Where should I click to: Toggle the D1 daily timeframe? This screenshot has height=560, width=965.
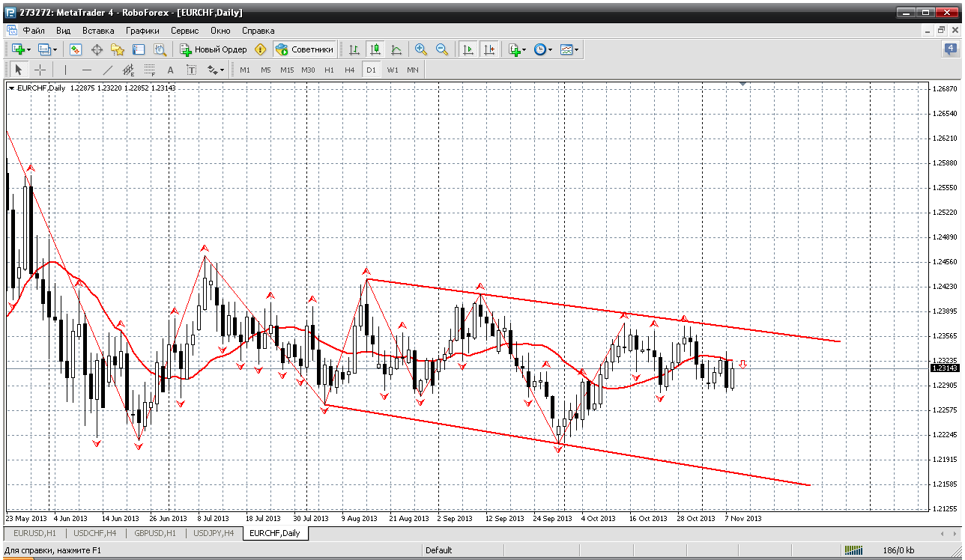(x=371, y=70)
